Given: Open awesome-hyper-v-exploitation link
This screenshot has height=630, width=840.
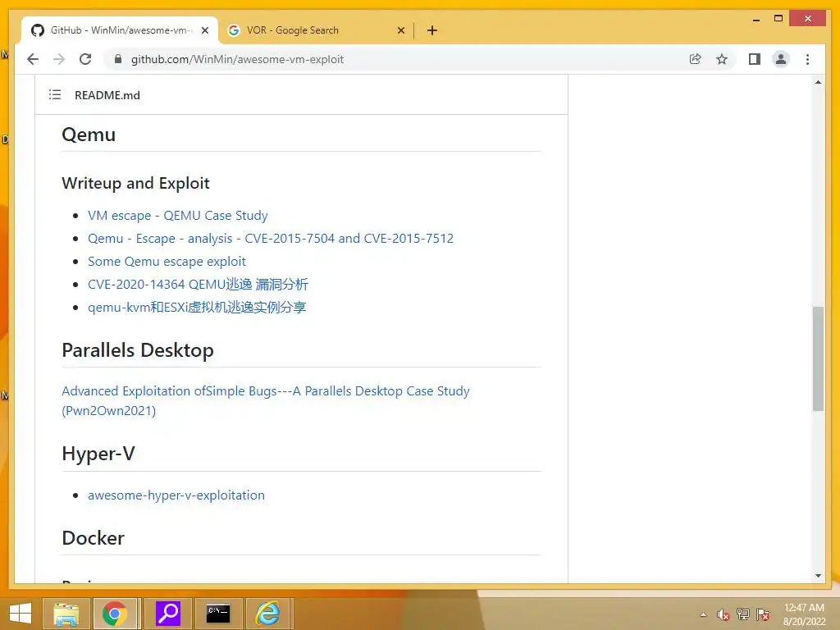Looking at the screenshot, I should 176,495.
